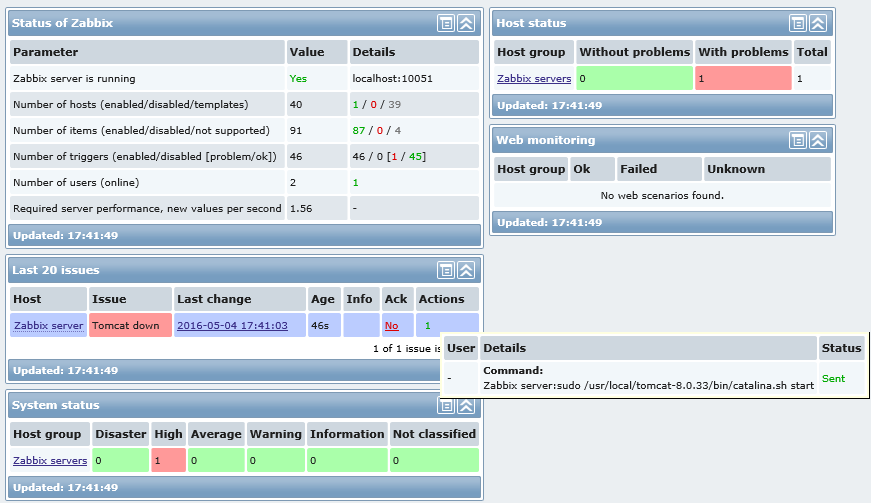This screenshot has width=871, height=503.
Task: Open Zabbix servers link in Host status
Action: pos(534,78)
